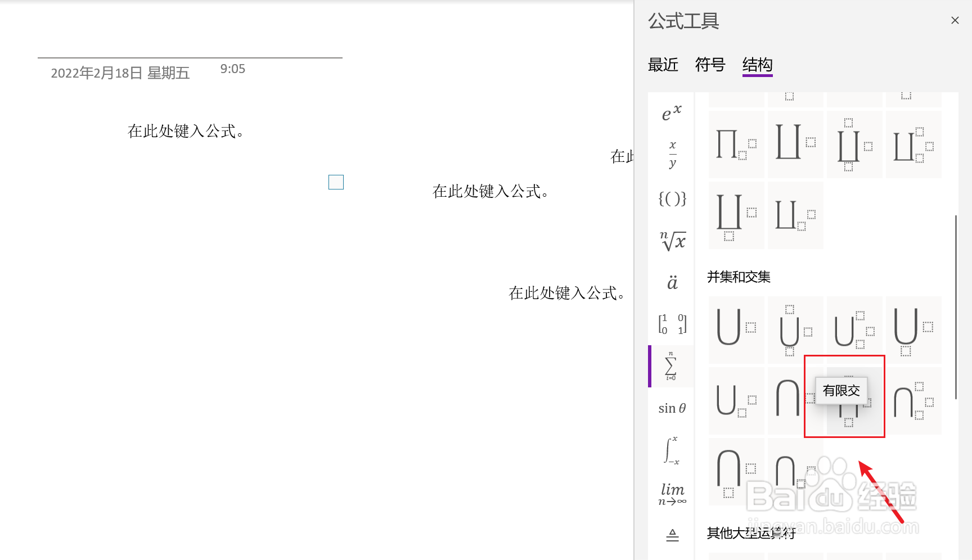Open the superscript e^x script category
Screen dimensions: 972x560
[x=672, y=113]
